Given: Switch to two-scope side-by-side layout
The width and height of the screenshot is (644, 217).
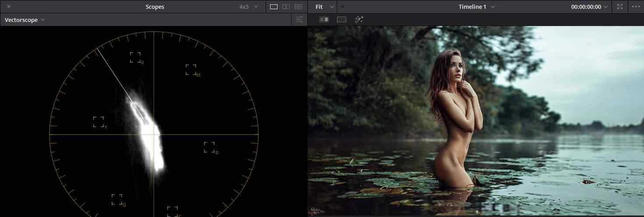Looking at the screenshot, I should tap(286, 7).
